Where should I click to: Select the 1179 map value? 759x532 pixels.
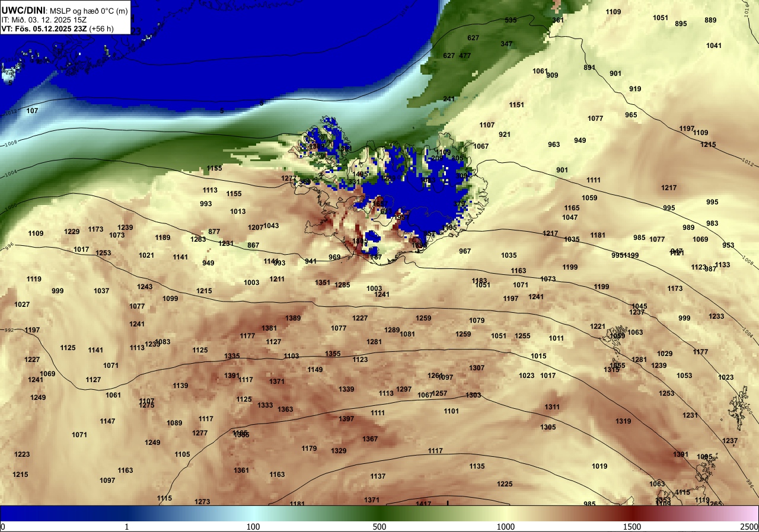coord(309,448)
